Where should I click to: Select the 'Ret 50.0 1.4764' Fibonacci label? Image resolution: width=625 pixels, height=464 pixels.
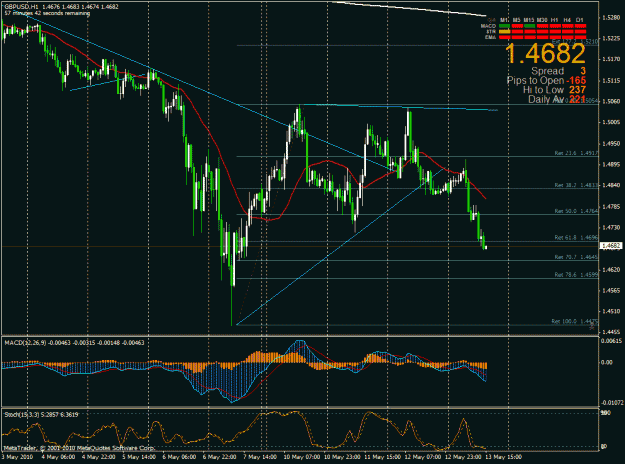[x=576, y=211]
